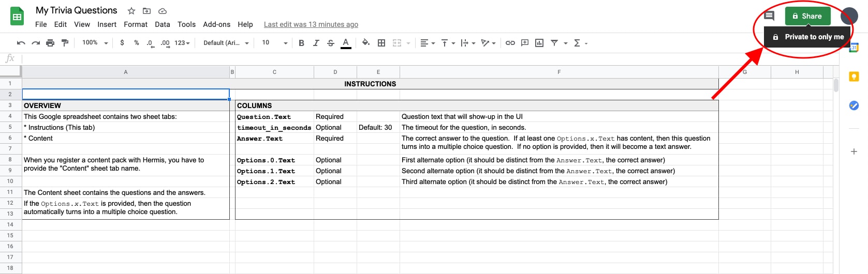This screenshot has height=274, width=868.
Task: Open the fill color picker
Action: pos(366,43)
